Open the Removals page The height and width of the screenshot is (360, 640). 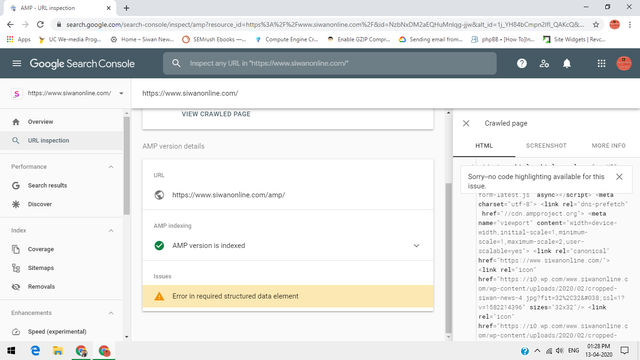tap(61, 287)
